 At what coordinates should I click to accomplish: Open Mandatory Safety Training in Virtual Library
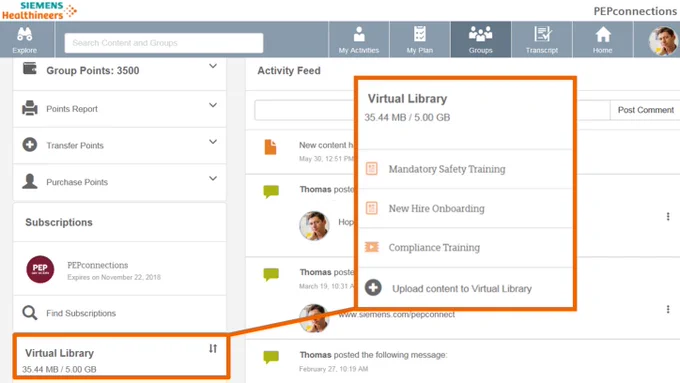click(x=447, y=169)
